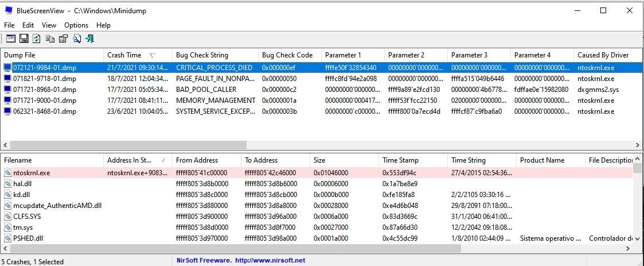Select the MEMORY_MANAGEMENT bug check cell

point(216,101)
